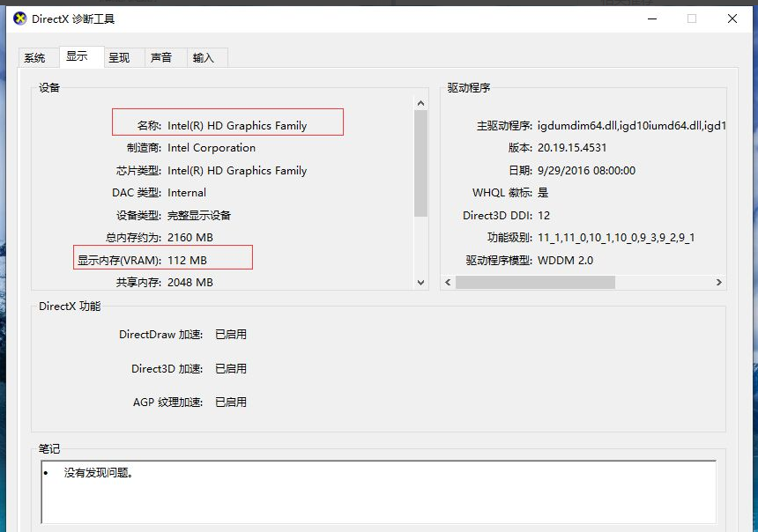This screenshot has width=758, height=532.
Task: Open the 声音 tab
Action: click(x=161, y=57)
